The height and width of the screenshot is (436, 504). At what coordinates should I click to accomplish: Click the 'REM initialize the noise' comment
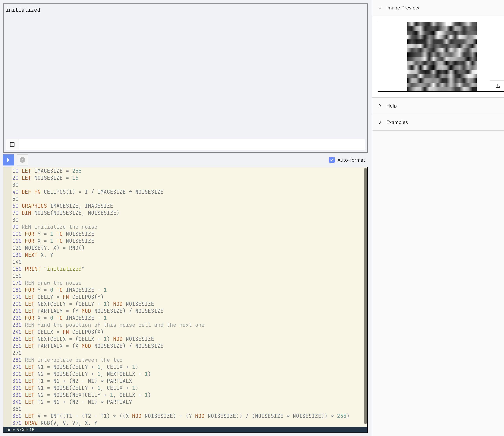point(59,227)
